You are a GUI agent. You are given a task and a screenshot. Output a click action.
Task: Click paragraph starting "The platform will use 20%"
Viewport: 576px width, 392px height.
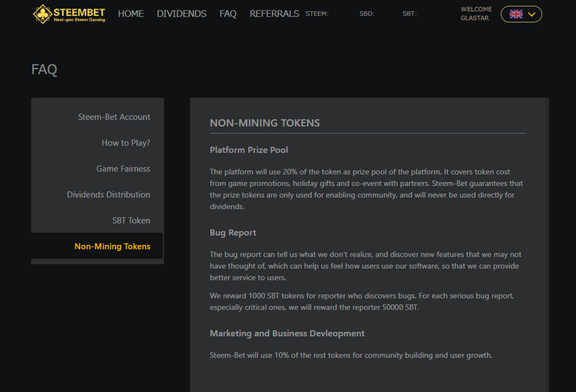coord(366,189)
